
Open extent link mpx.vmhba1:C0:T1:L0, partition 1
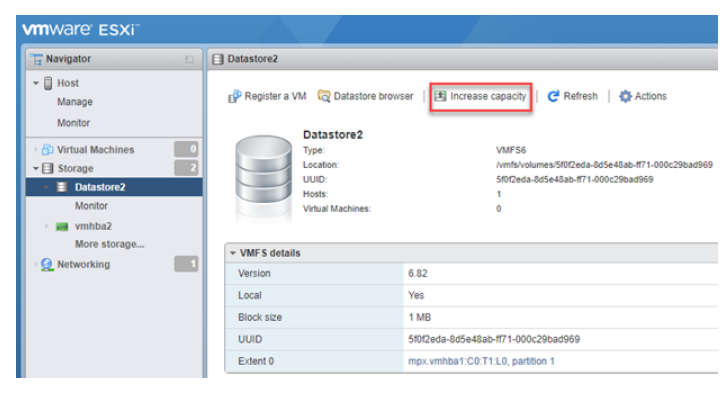481,361
